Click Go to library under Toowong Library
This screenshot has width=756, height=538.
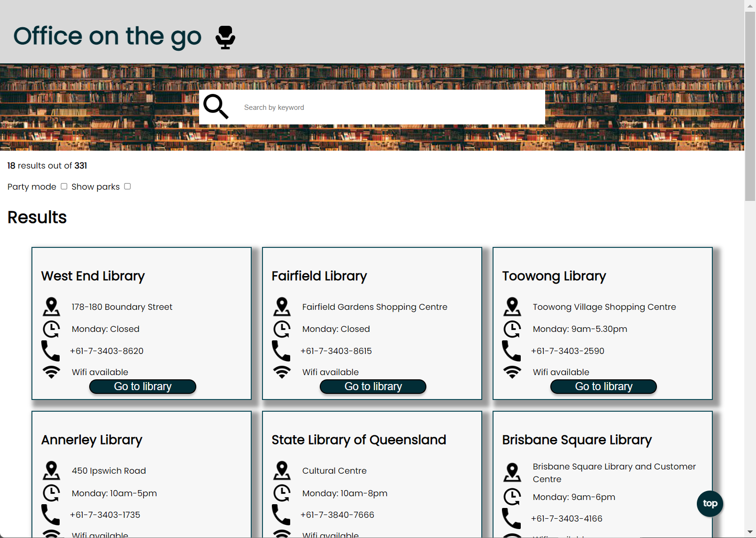603,386
